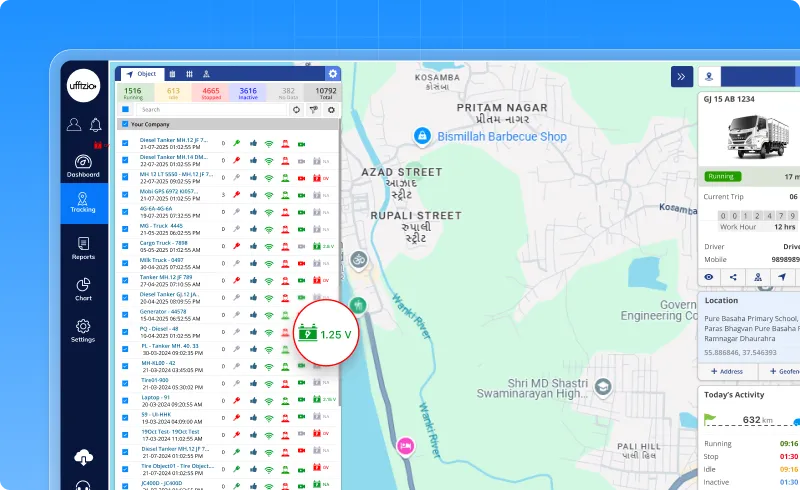Uncheck the Your Company checkbox
This screenshot has width=800, height=490.
(x=124, y=125)
